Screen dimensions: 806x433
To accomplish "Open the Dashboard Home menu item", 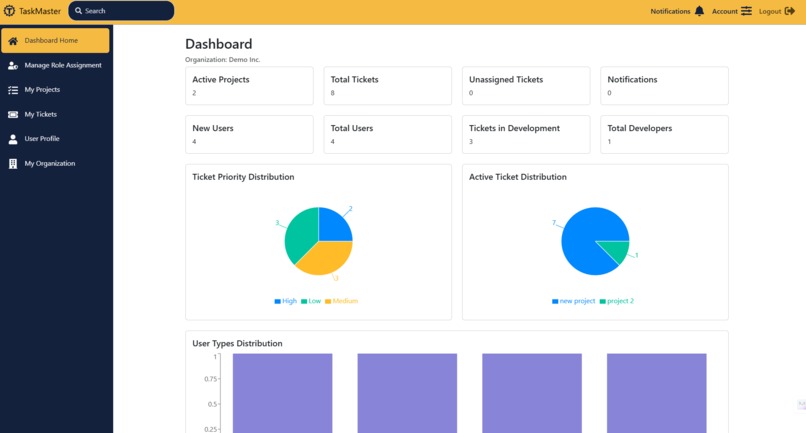I will (x=55, y=41).
